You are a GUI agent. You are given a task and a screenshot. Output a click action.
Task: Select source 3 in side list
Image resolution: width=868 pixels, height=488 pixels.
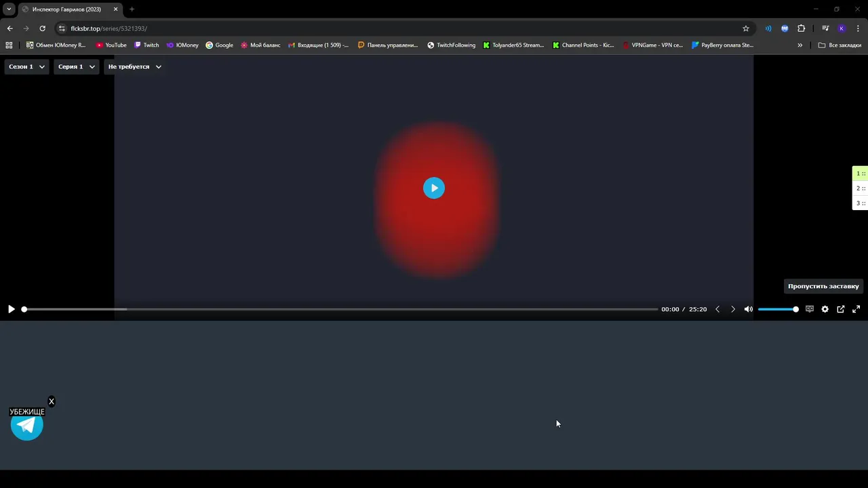point(860,203)
